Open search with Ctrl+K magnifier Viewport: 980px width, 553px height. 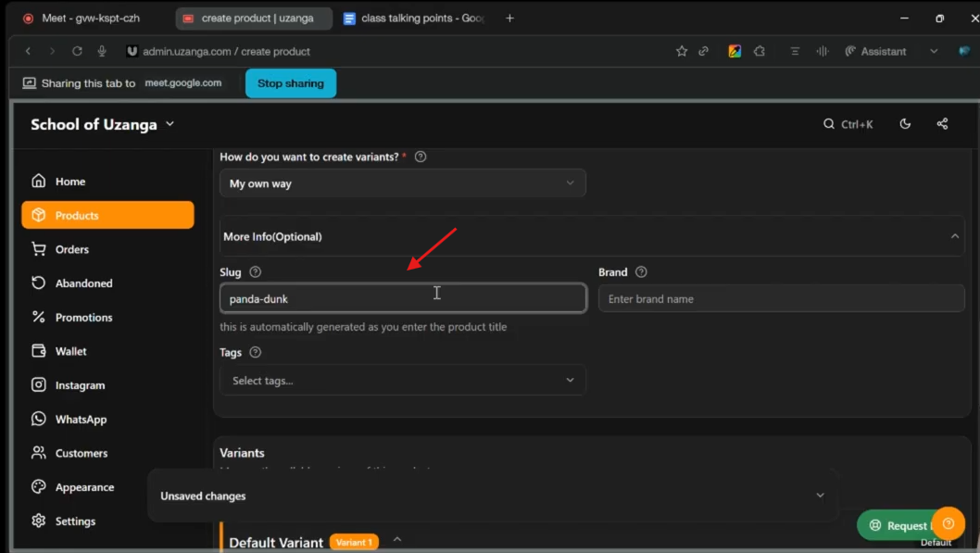829,124
